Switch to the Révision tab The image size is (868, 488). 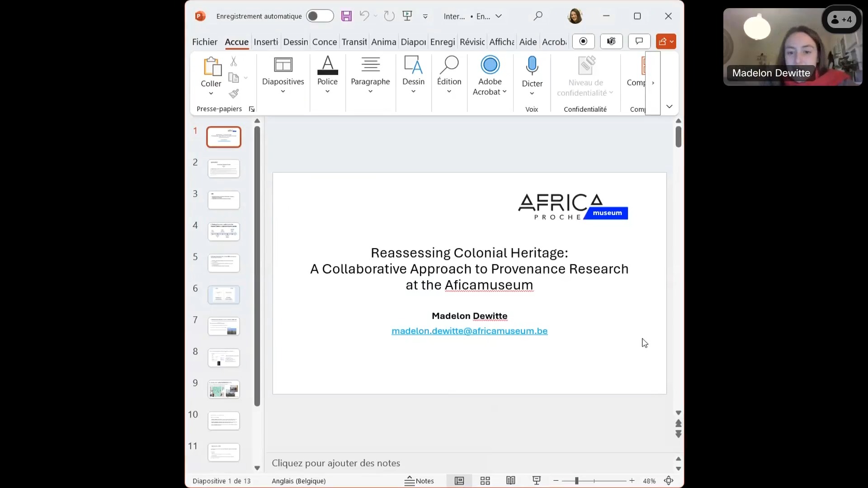pos(472,42)
